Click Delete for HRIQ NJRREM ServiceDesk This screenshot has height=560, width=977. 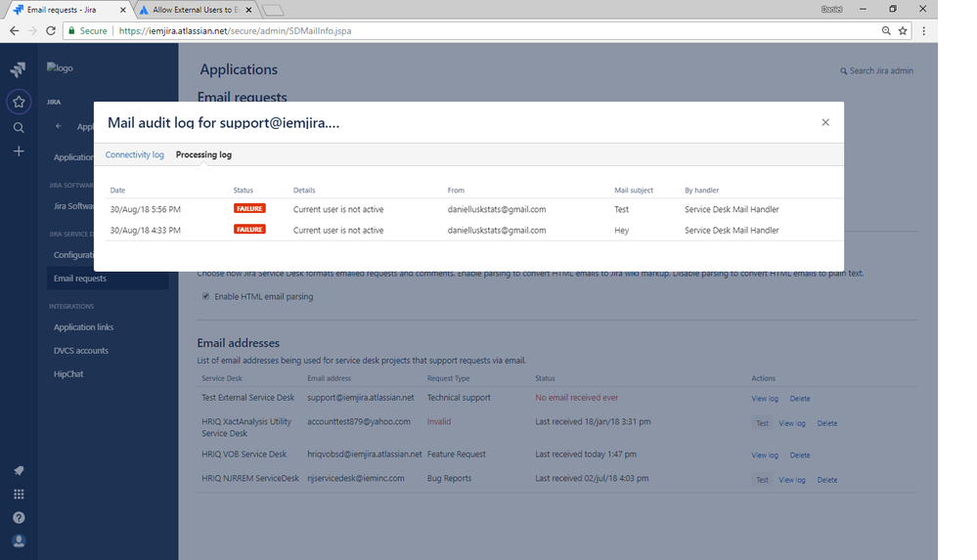(827, 480)
